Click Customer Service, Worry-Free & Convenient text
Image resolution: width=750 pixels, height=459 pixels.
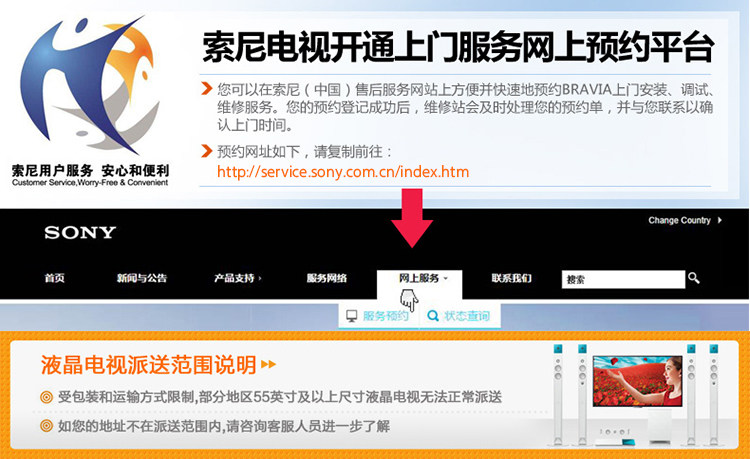[x=90, y=183]
